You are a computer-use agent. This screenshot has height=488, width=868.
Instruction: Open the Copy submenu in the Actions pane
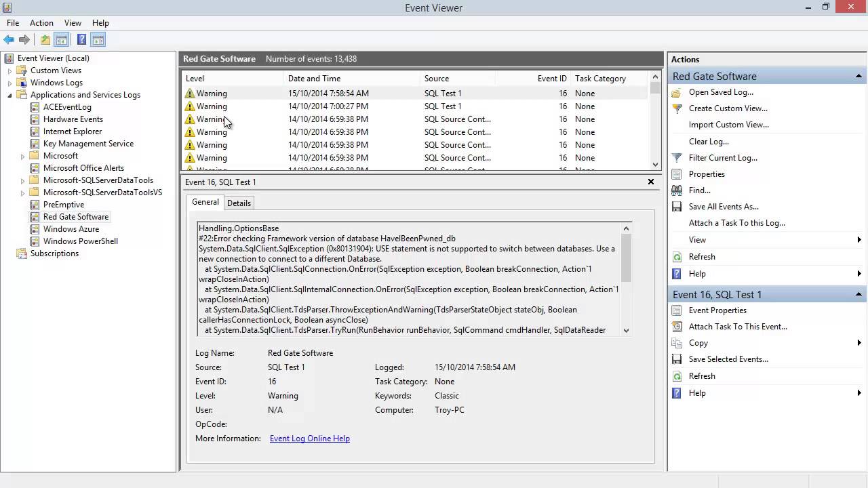(x=767, y=343)
